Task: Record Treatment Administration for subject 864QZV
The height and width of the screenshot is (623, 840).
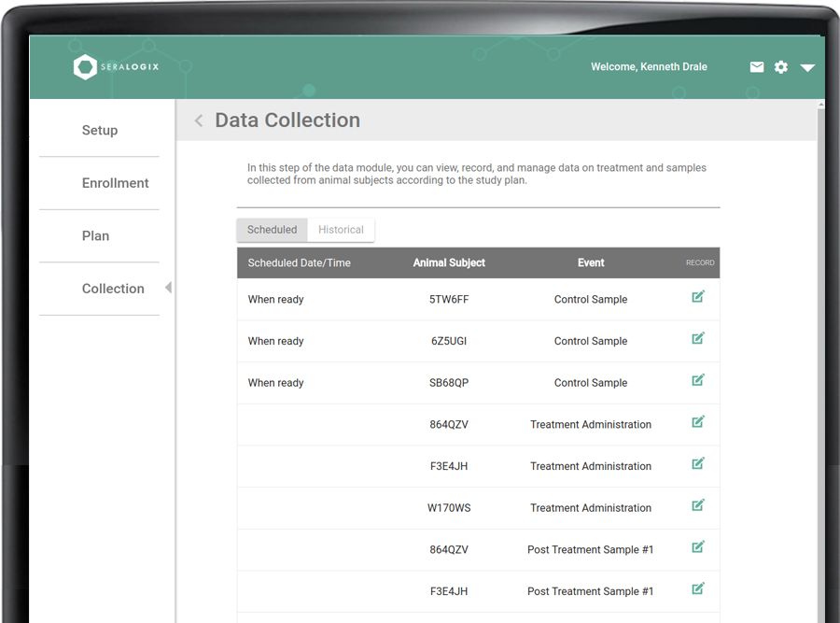Action: pyautogui.click(x=698, y=422)
